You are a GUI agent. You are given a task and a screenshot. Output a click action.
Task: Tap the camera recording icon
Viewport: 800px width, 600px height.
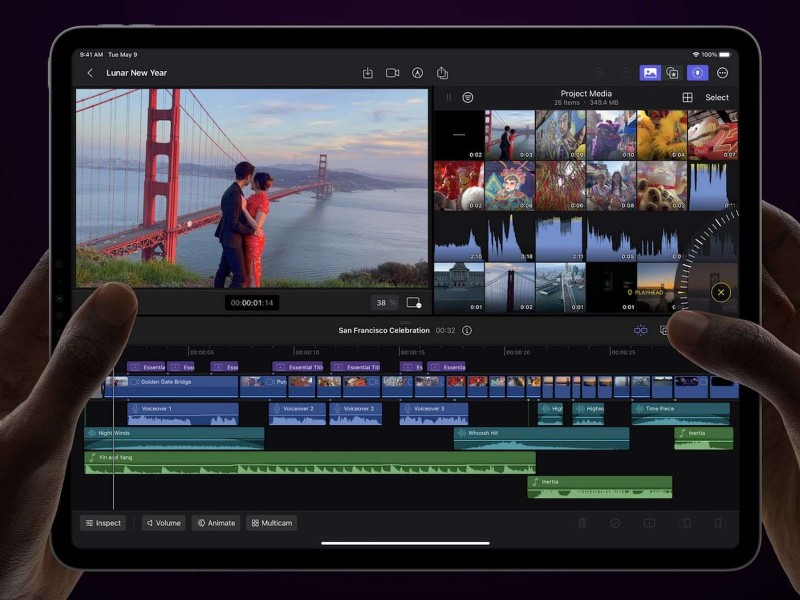click(x=393, y=72)
